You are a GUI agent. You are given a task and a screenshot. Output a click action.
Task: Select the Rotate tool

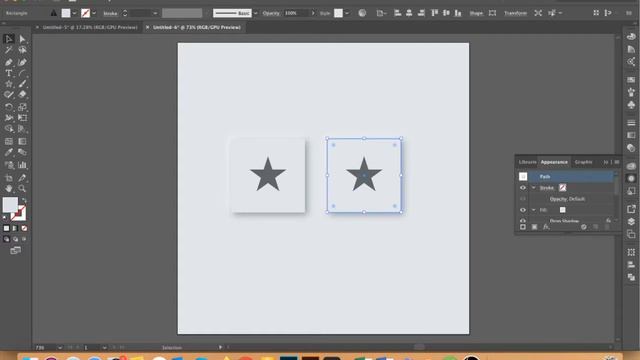[x=9, y=107]
